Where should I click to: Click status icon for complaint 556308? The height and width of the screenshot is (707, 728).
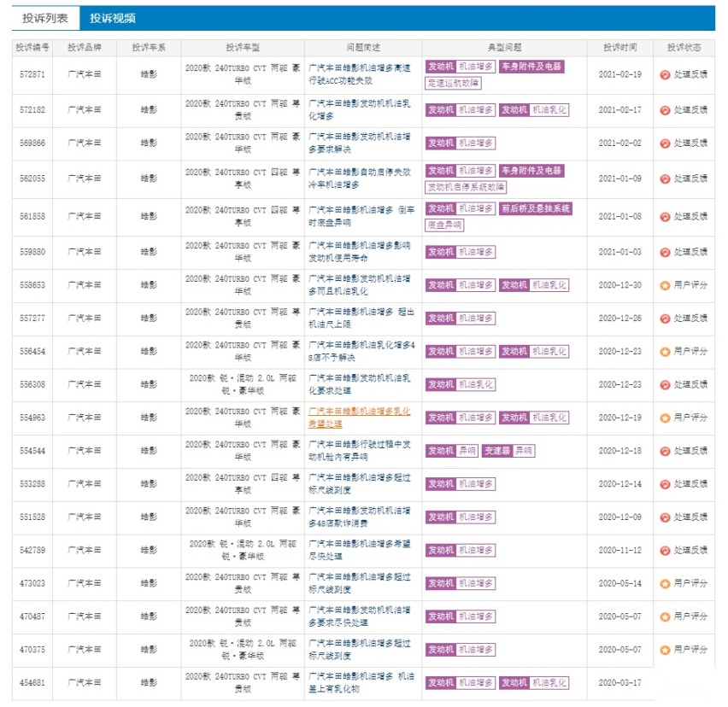click(x=665, y=385)
